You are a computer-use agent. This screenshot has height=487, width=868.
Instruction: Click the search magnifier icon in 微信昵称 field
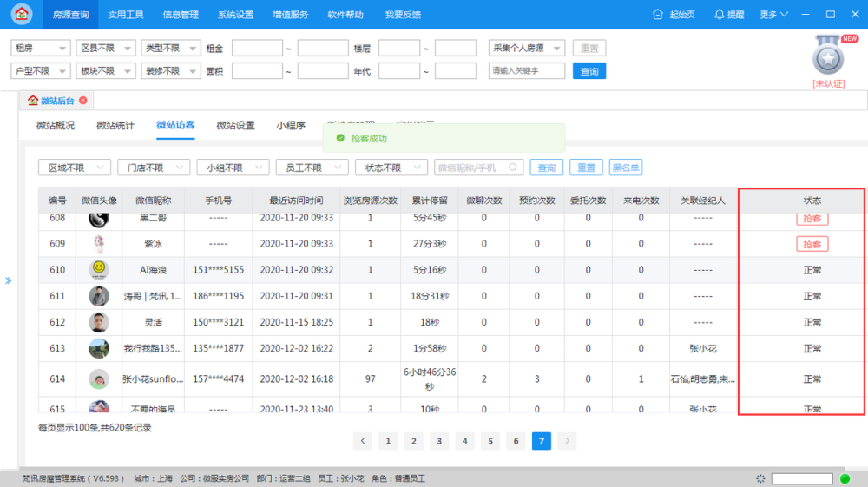point(513,168)
